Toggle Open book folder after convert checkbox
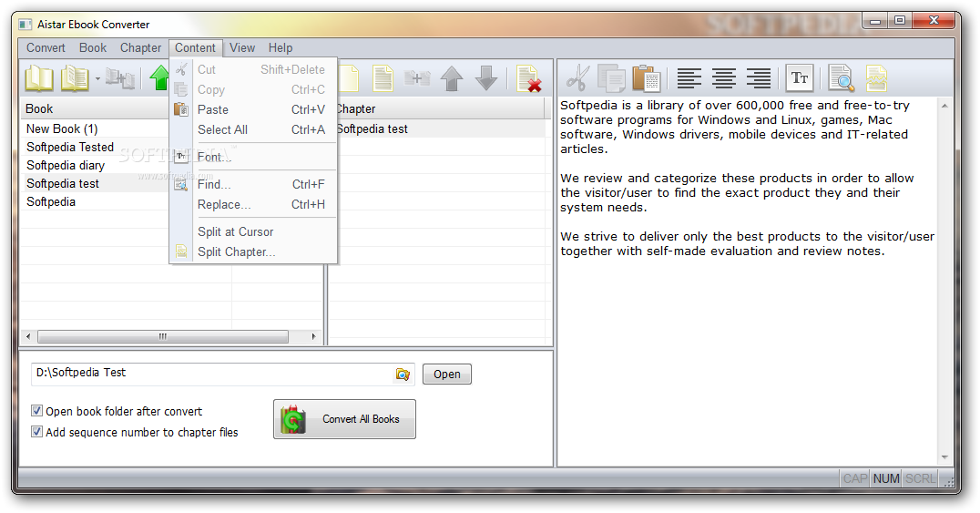This screenshot has height=513, width=980. (36, 411)
